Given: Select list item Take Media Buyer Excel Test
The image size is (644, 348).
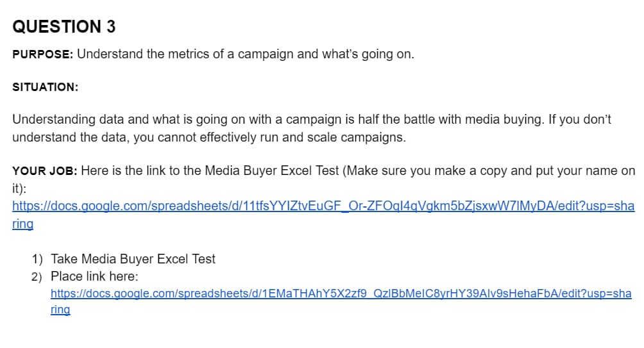Looking at the screenshot, I should pyautogui.click(x=133, y=259).
